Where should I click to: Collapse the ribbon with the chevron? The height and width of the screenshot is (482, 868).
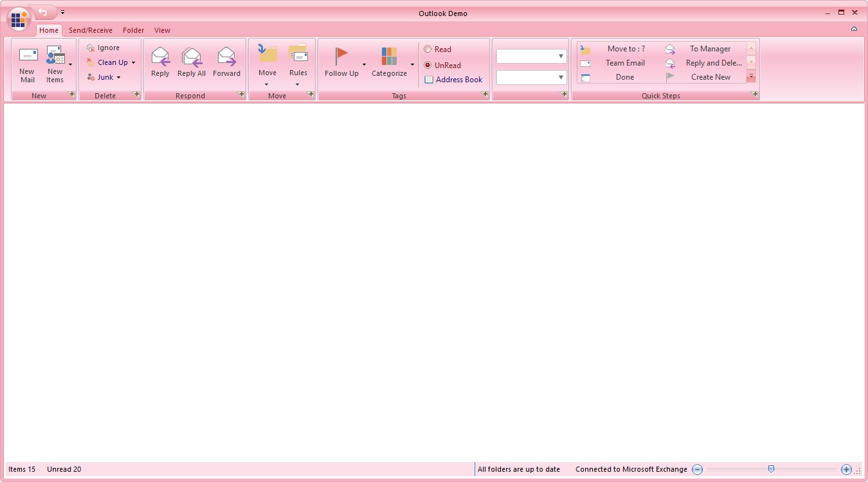854,29
